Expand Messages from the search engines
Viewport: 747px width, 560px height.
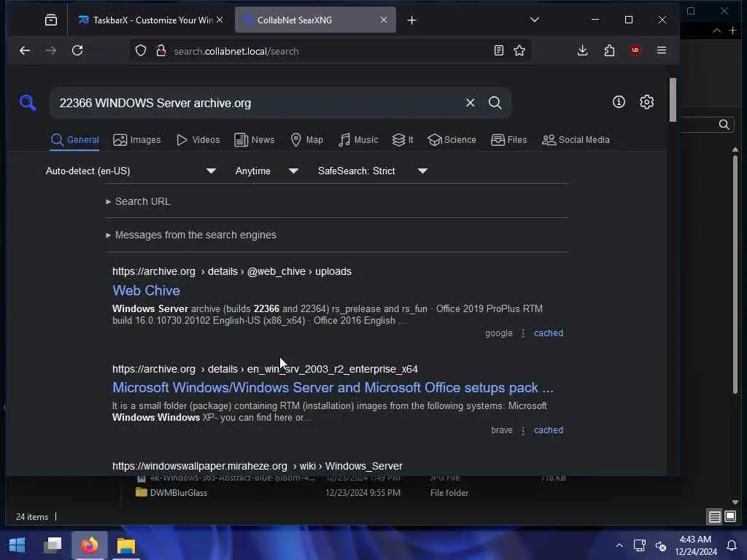point(191,235)
